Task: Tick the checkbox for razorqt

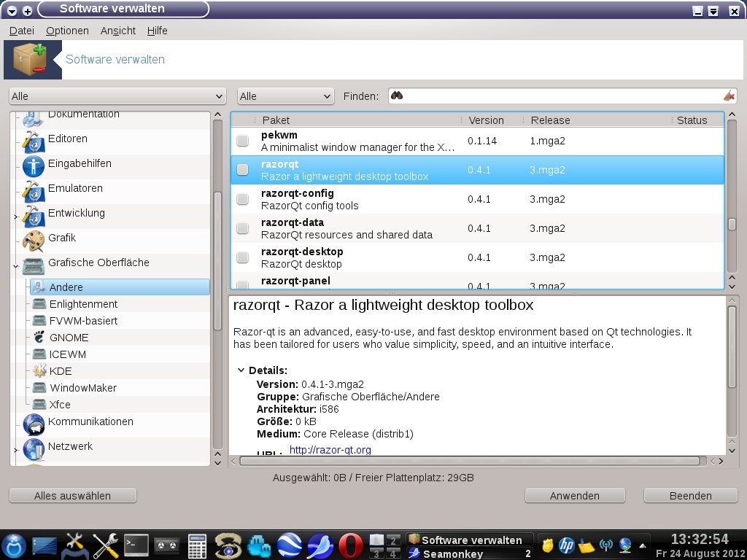Action: (242, 169)
